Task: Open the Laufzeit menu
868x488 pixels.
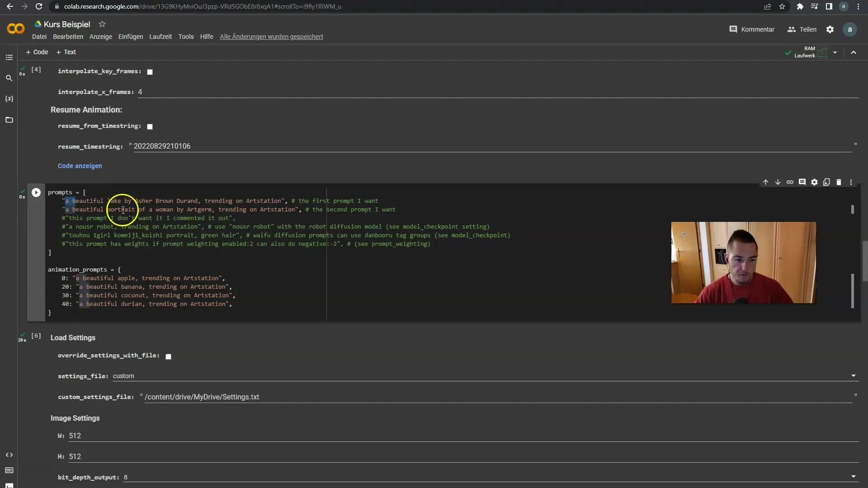Action: tap(160, 37)
